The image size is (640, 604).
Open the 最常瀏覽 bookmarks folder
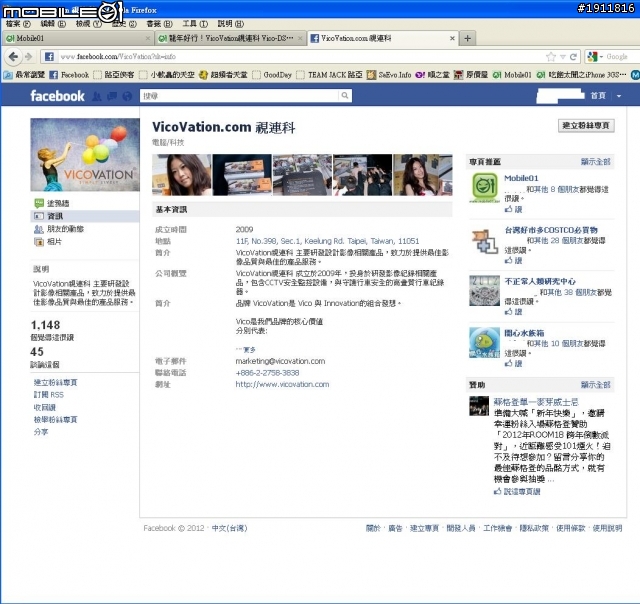point(24,75)
